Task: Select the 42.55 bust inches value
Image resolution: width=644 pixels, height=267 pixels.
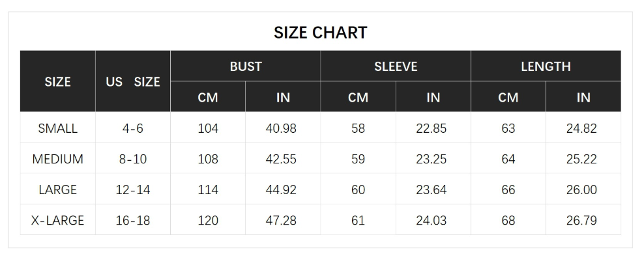Action: (x=281, y=159)
